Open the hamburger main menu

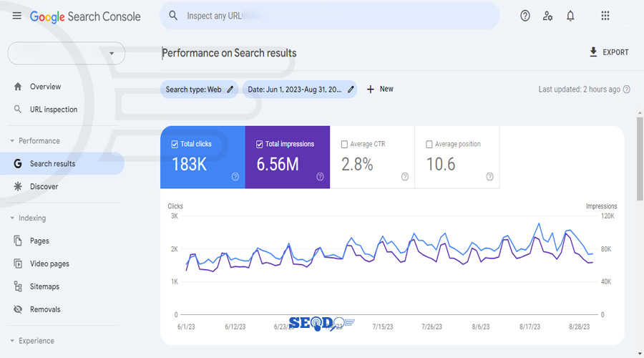coord(16,16)
